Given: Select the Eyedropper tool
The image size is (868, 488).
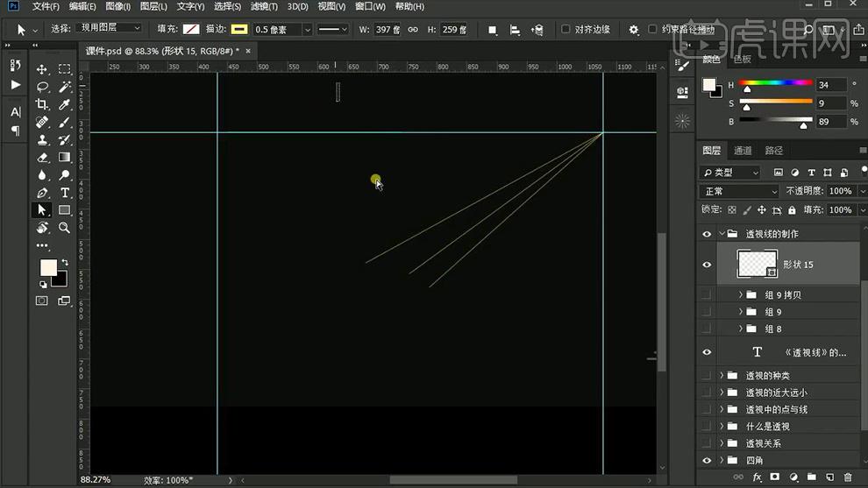Looking at the screenshot, I should pos(65,104).
